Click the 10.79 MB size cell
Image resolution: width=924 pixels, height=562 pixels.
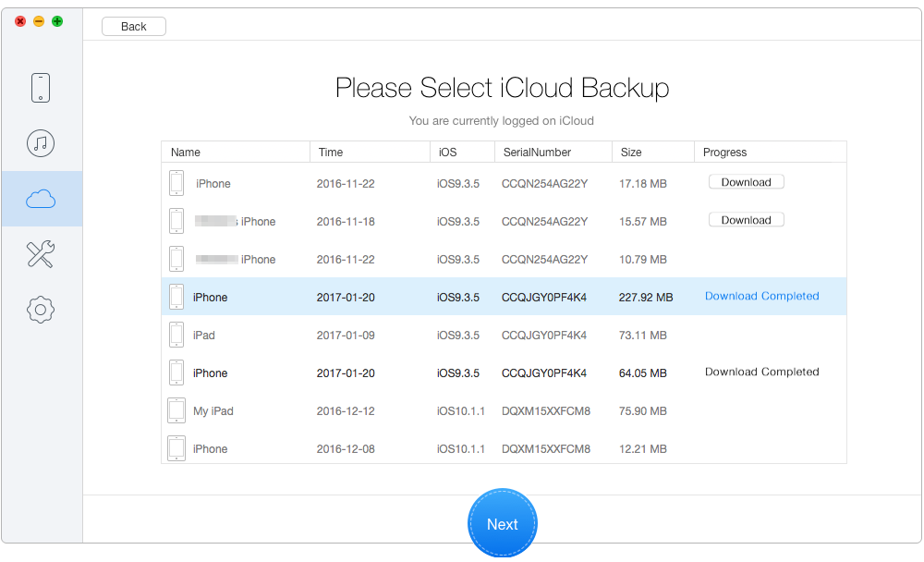click(643, 260)
